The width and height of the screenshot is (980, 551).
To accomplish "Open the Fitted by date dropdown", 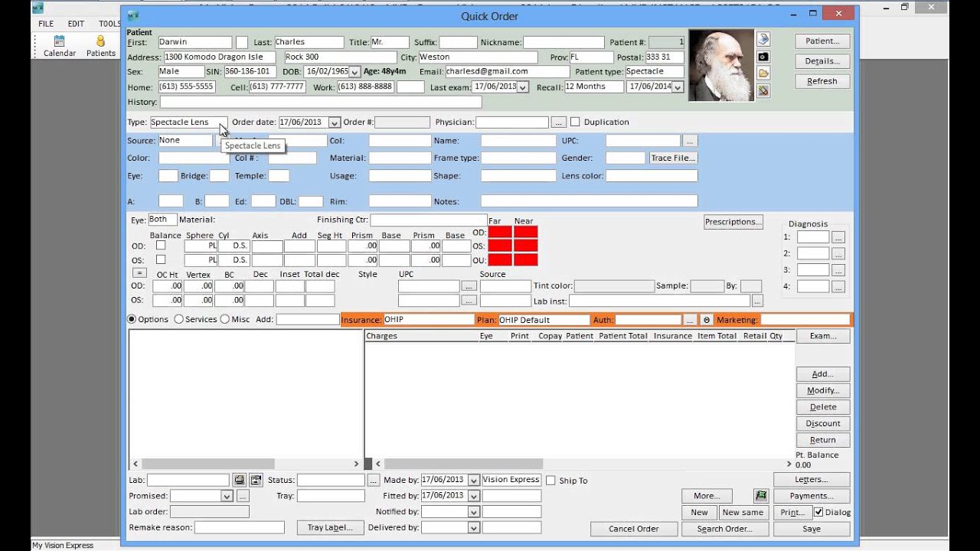I will point(473,496).
